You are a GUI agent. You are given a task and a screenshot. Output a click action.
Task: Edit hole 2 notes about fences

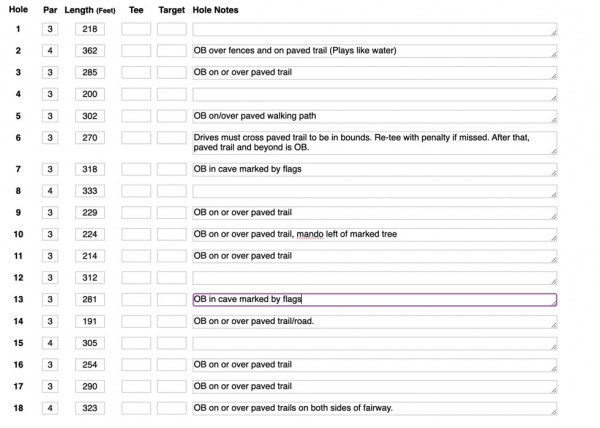pos(373,50)
